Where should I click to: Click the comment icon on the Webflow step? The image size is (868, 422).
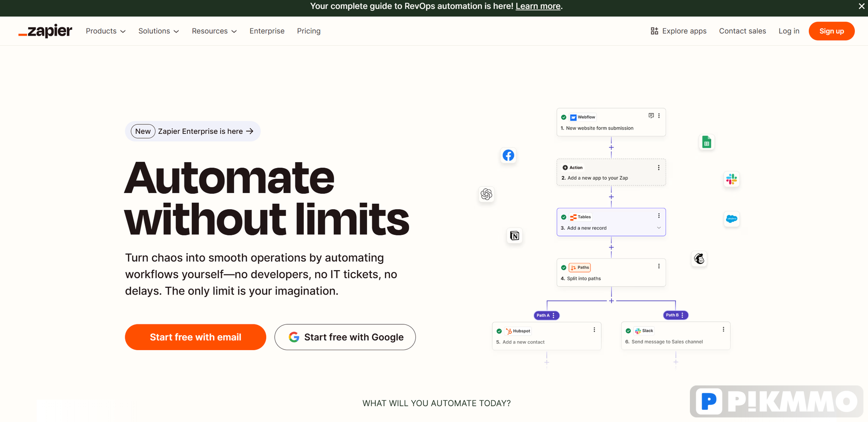tap(651, 116)
